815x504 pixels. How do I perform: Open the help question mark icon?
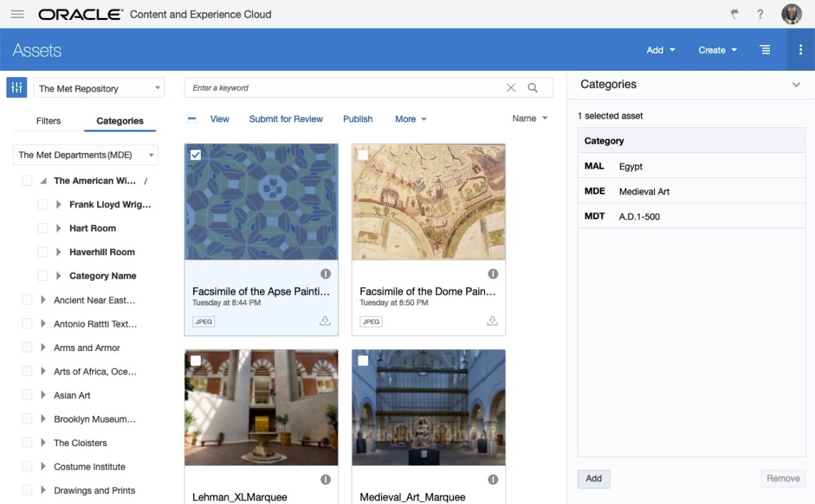coord(760,14)
